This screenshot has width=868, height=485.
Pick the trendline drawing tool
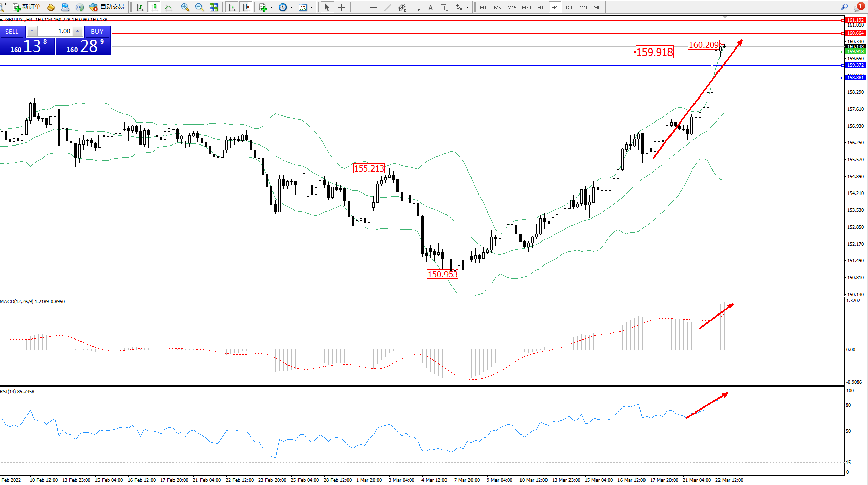tap(388, 7)
